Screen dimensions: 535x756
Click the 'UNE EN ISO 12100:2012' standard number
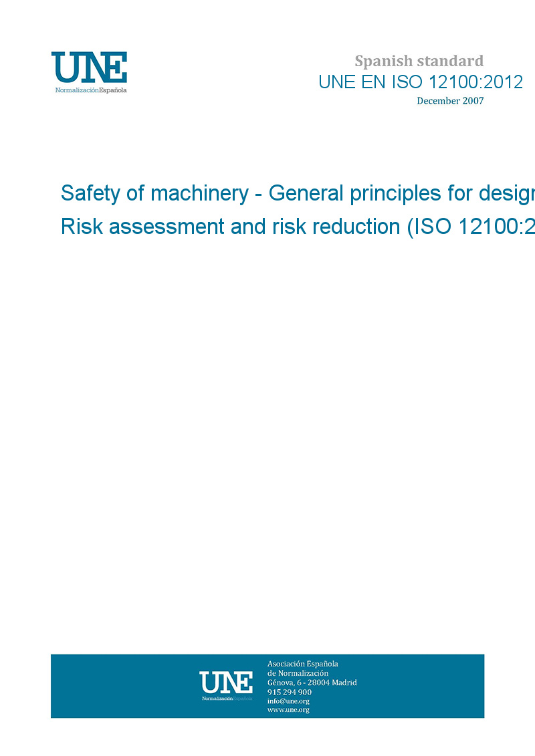pos(421,82)
